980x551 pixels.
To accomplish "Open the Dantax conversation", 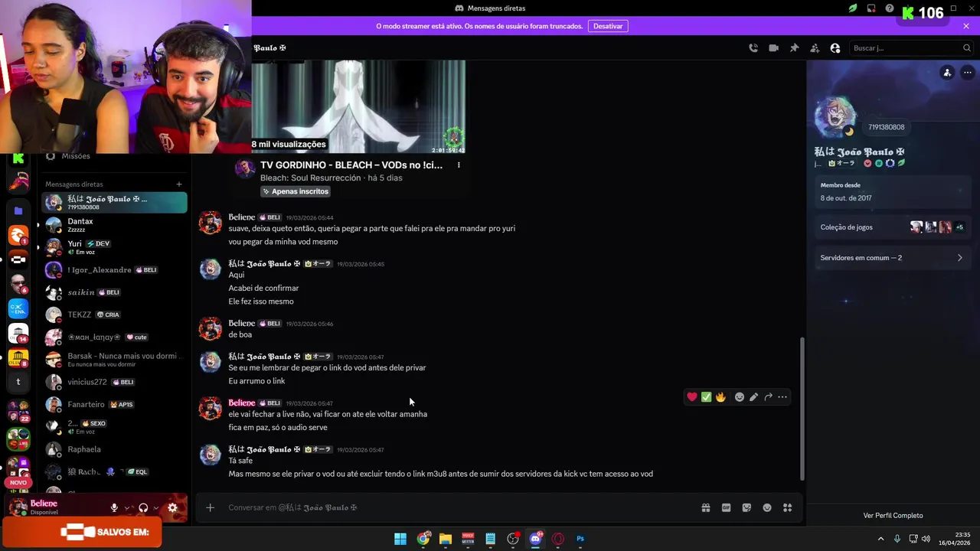I will (114, 225).
